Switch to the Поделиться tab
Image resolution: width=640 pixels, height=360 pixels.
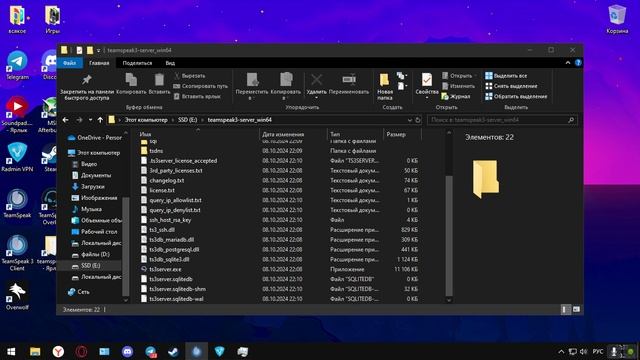(137, 63)
